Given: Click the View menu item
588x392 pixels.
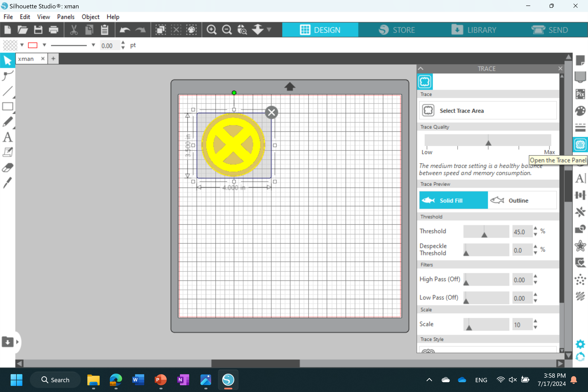Looking at the screenshot, I should pos(42,17).
